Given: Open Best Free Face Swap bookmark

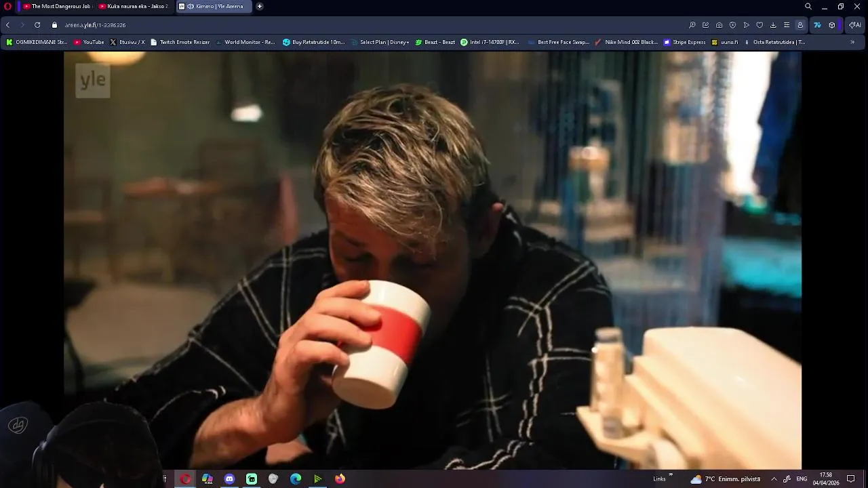Looking at the screenshot, I should [558, 42].
